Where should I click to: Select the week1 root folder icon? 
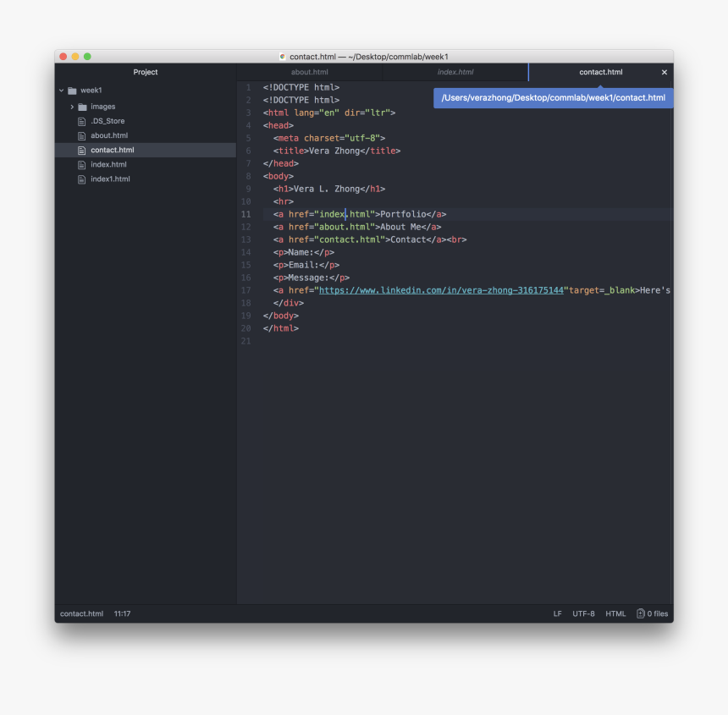coord(72,91)
